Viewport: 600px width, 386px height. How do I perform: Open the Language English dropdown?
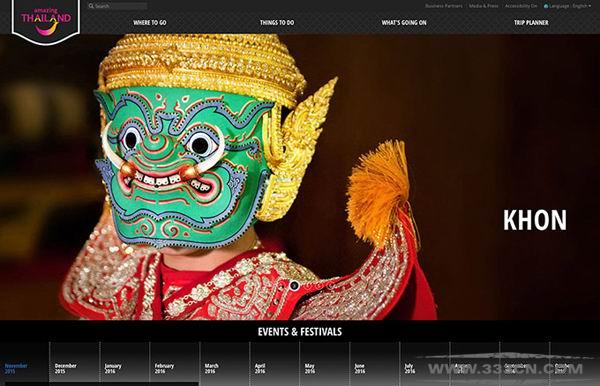(x=567, y=6)
